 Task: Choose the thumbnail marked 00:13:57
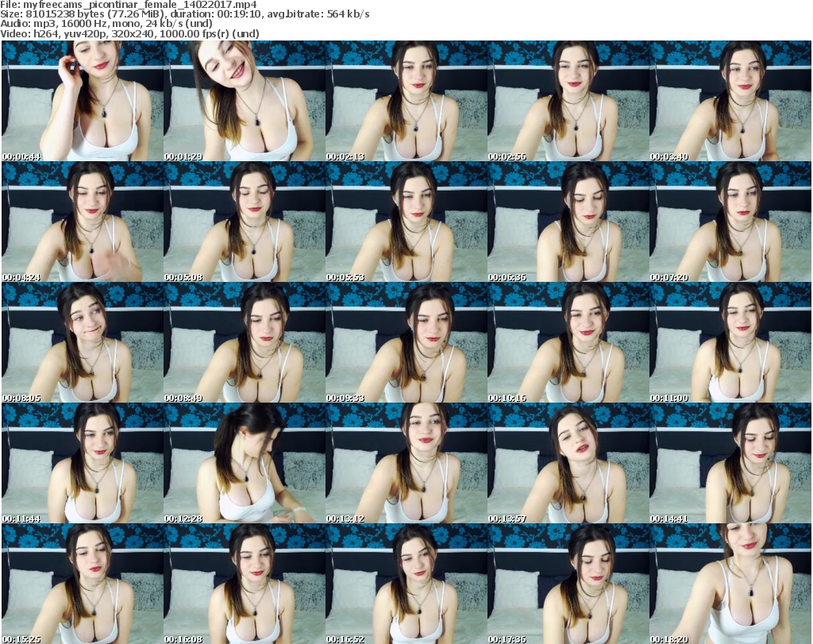coord(568,463)
